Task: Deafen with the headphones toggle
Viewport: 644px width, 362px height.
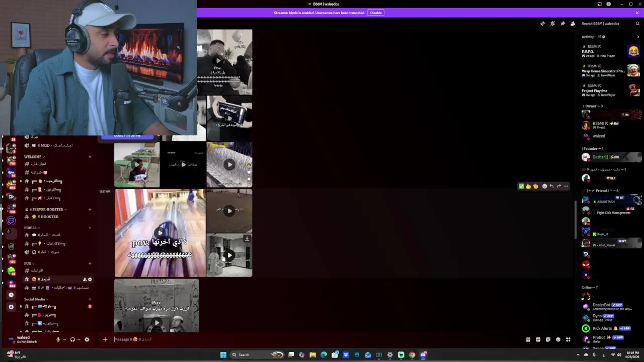Action: coord(72,339)
